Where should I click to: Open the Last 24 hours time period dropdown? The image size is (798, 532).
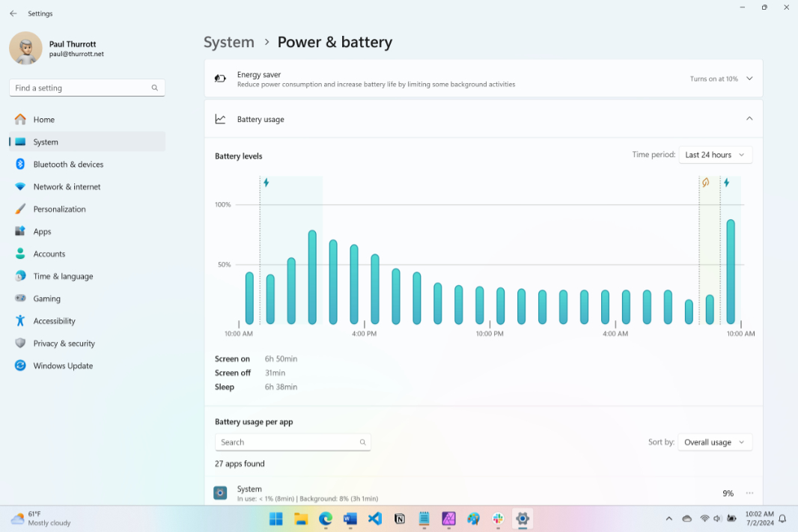point(715,154)
